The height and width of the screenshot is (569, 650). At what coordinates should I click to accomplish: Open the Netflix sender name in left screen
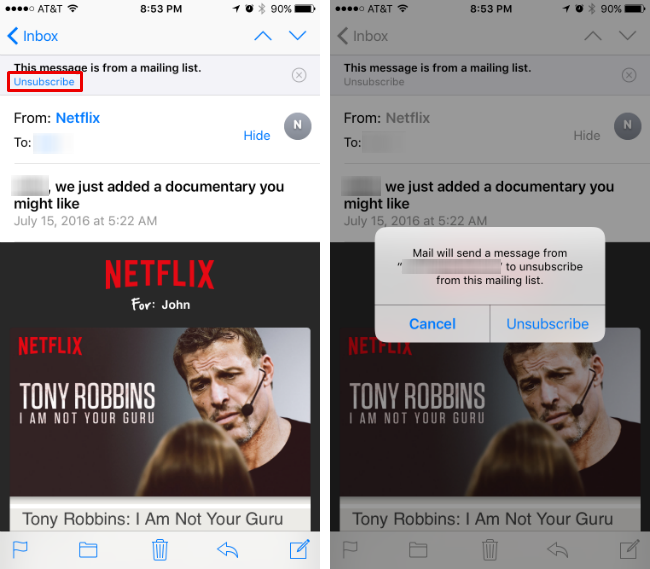click(78, 118)
